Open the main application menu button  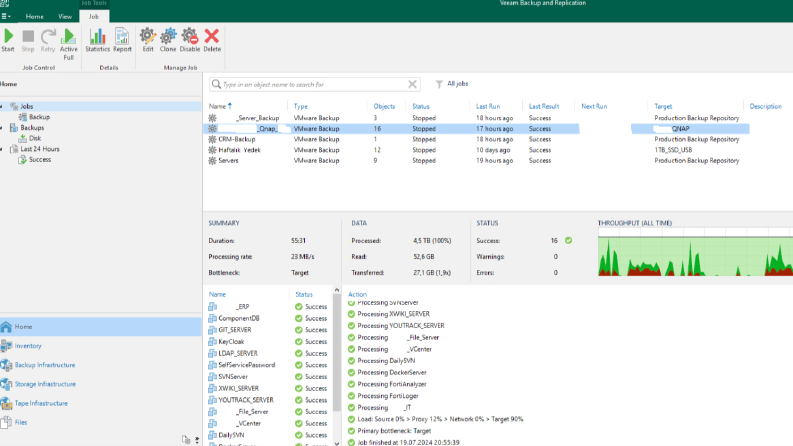[x=6, y=16]
